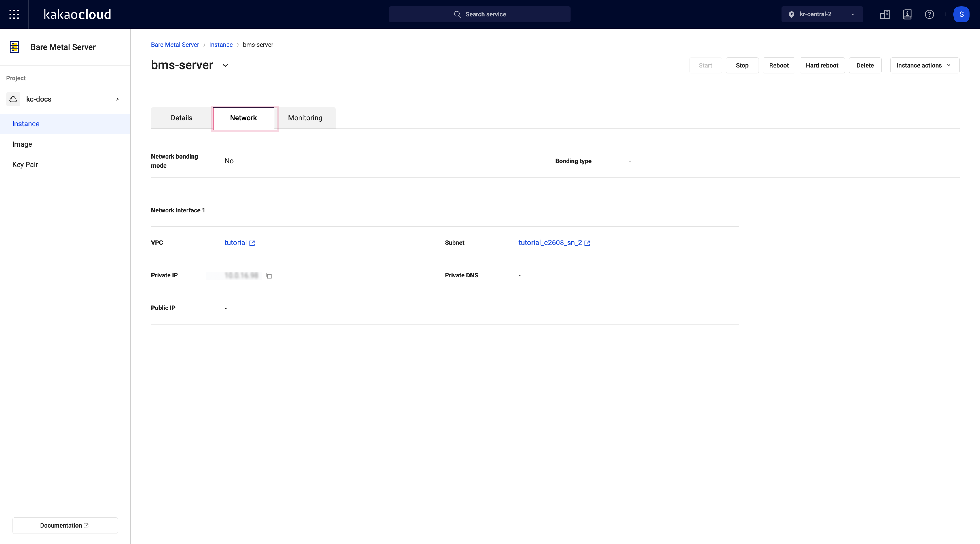This screenshot has width=980, height=544.
Task: Open the info book icon in header
Action: (x=907, y=14)
